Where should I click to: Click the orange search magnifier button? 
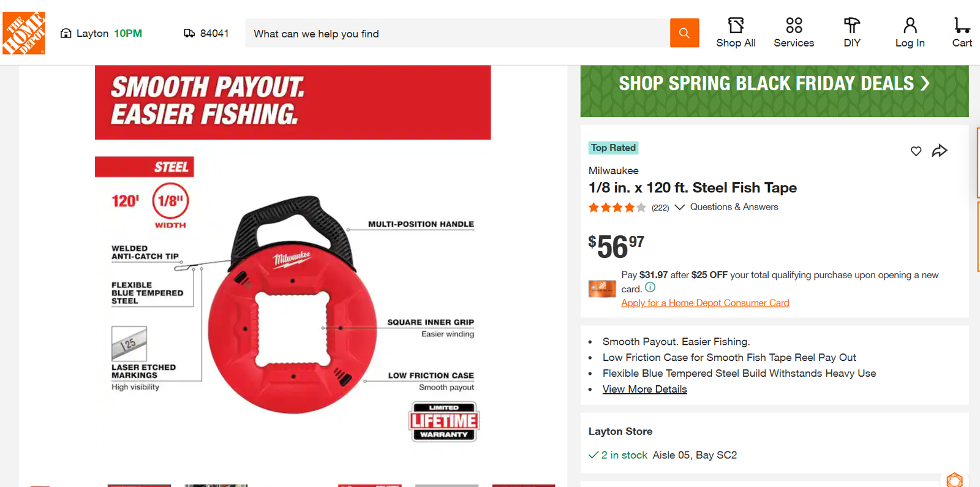click(x=684, y=33)
